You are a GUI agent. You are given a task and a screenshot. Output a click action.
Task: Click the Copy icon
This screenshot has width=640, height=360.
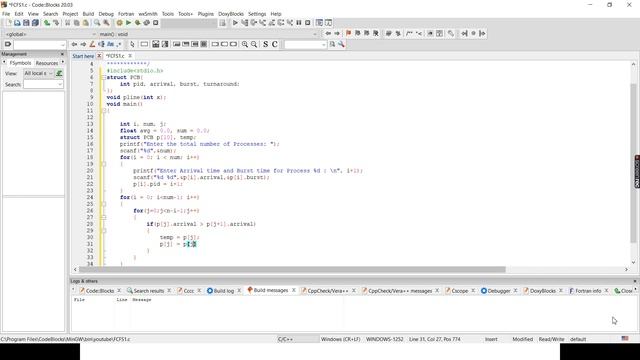coord(76,23)
